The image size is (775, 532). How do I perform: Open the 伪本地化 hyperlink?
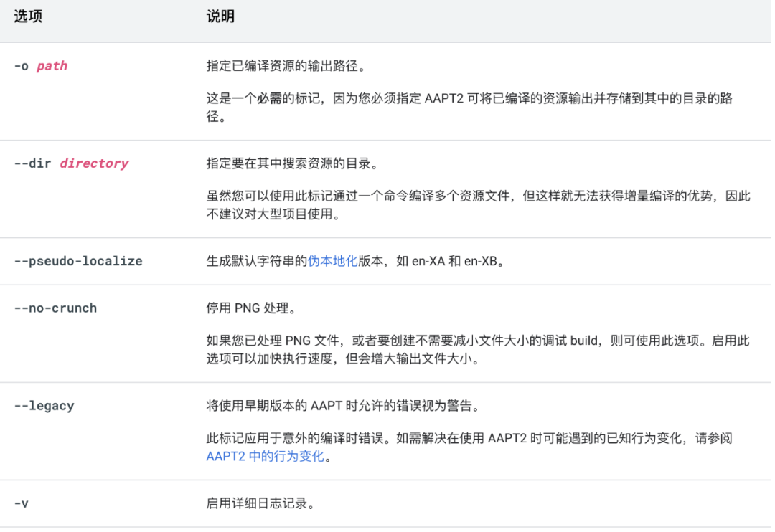333,261
